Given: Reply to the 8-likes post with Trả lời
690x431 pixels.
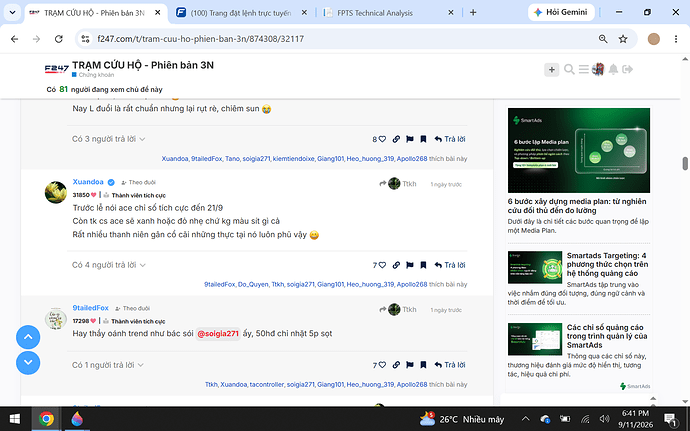Looking at the screenshot, I should pos(450,139).
